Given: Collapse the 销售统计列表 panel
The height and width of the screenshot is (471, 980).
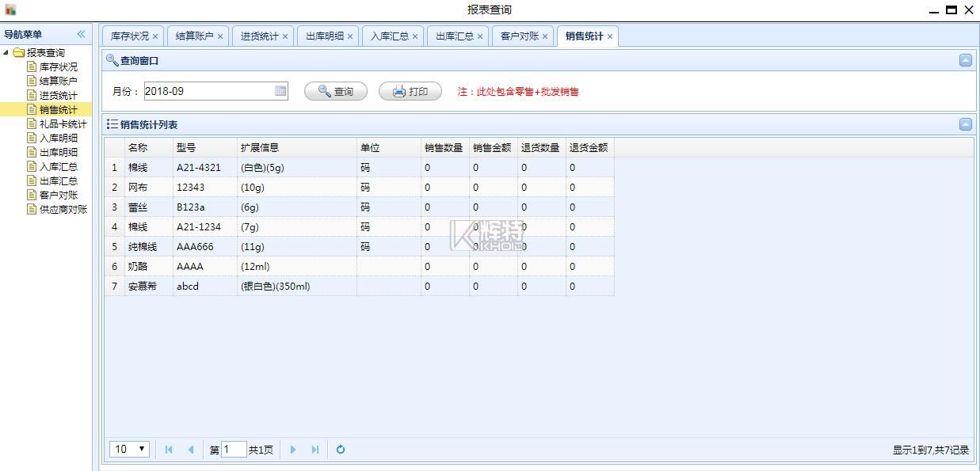Looking at the screenshot, I should coord(965,124).
